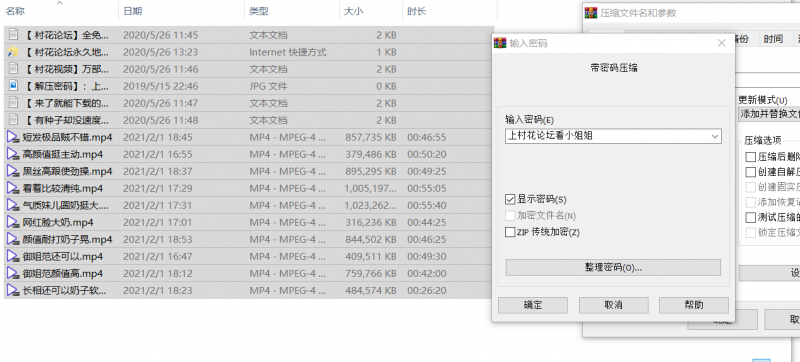Click the sort arrow above 名称 column

(x=60, y=3)
